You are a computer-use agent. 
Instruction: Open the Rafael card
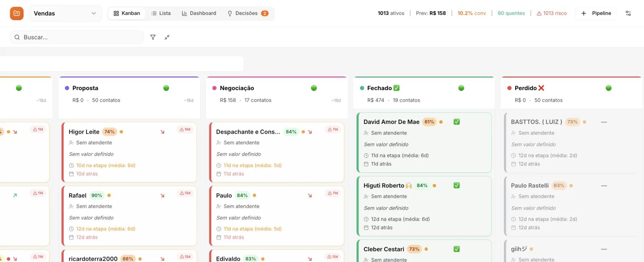(x=129, y=216)
